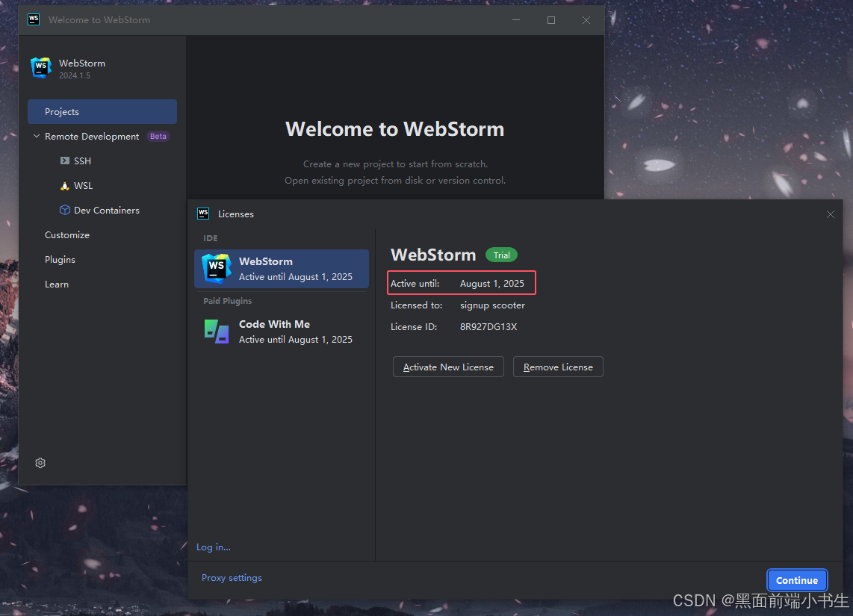This screenshot has width=853, height=616.
Task: Open the Customize section
Action: point(67,235)
